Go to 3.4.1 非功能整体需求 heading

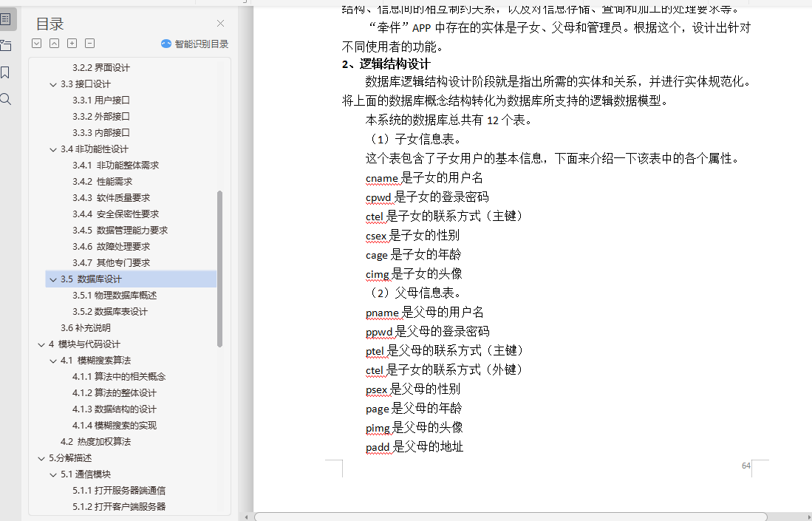[115, 166]
